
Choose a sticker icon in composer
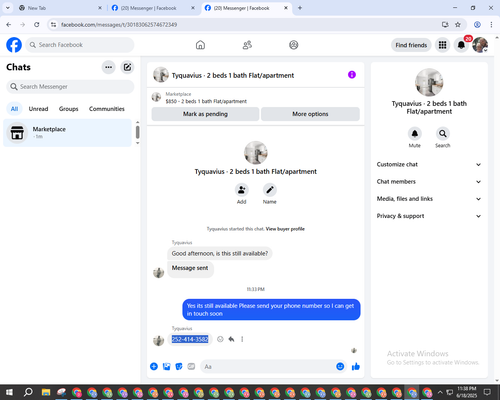[x=179, y=367]
